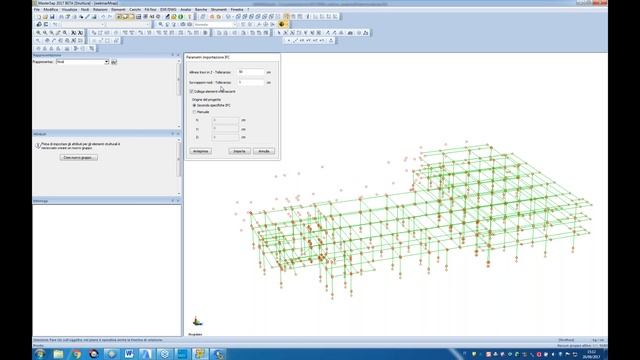Viewport: 640px width, 360px height.
Task: Open the Elementi menu
Action: (x=118, y=9)
